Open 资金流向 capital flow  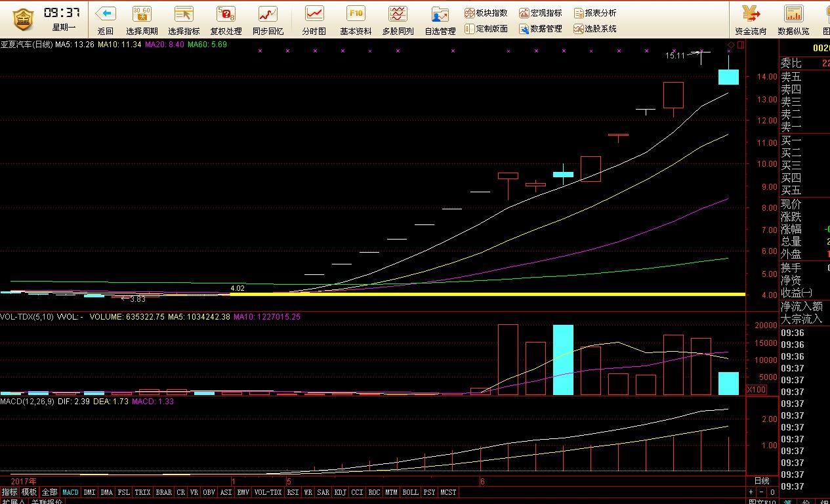point(751,19)
